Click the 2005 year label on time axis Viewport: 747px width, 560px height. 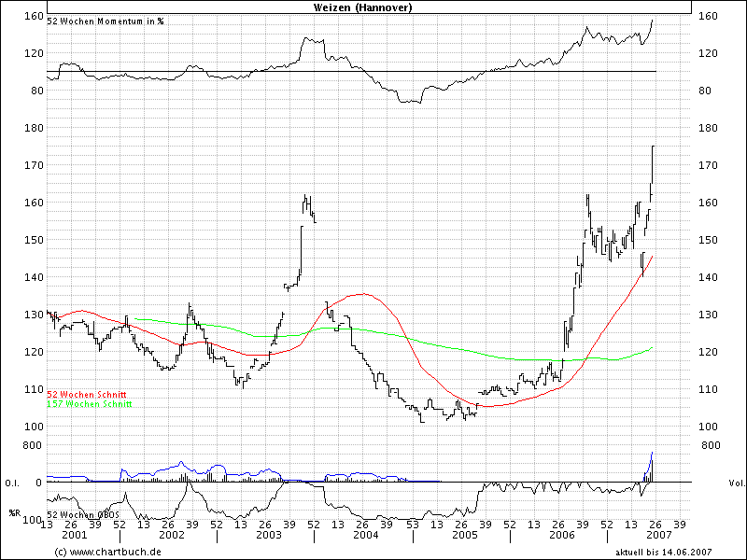click(464, 537)
